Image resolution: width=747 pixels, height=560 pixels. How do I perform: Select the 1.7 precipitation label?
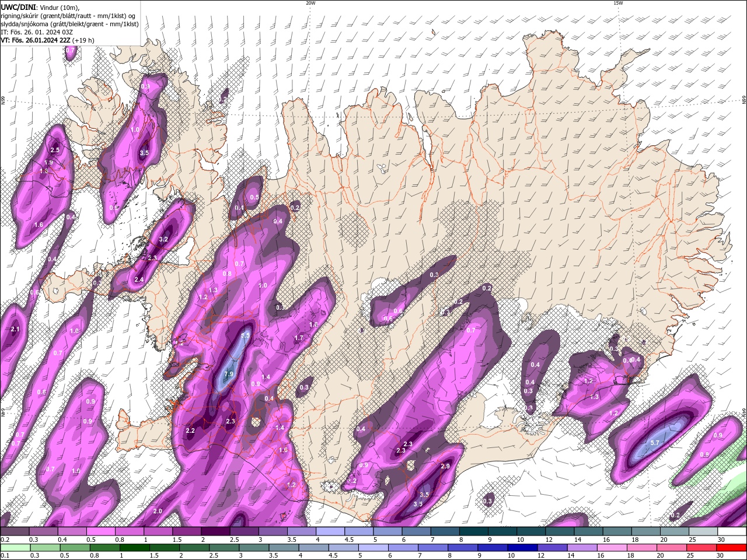[x=299, y=338]
